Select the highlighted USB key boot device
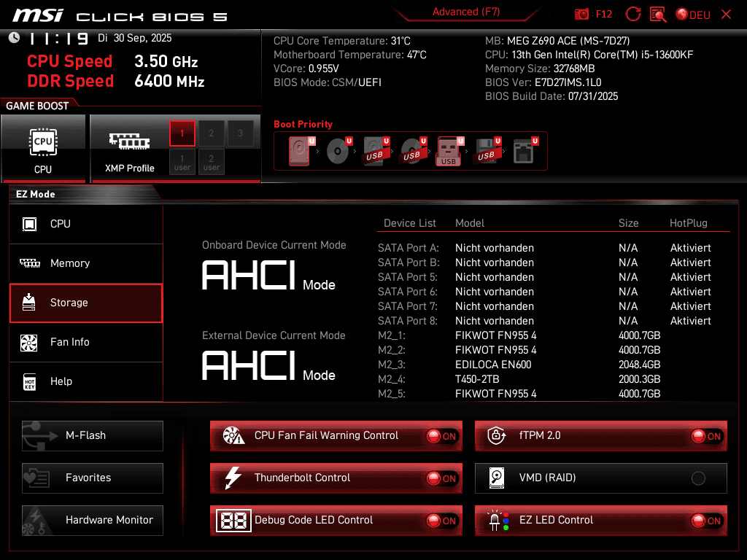The height and width of the screenshot is (560, 747). (x=449, y=152)
